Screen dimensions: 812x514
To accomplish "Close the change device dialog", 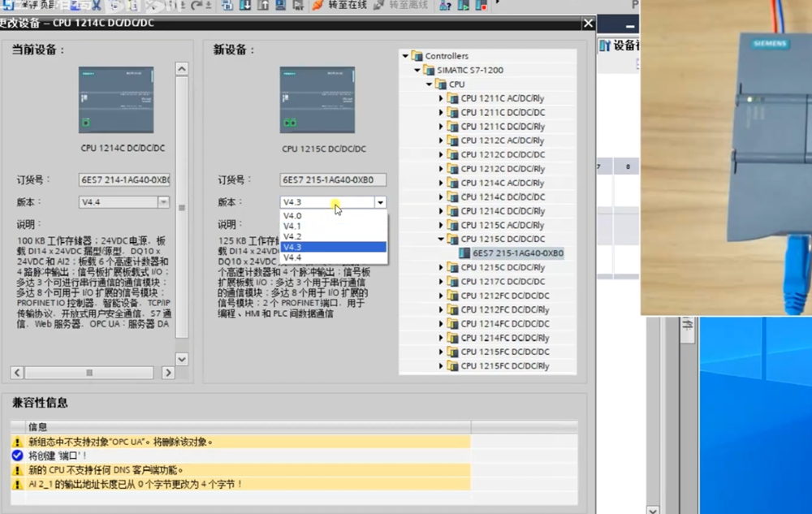I will (x=588, y=24).
